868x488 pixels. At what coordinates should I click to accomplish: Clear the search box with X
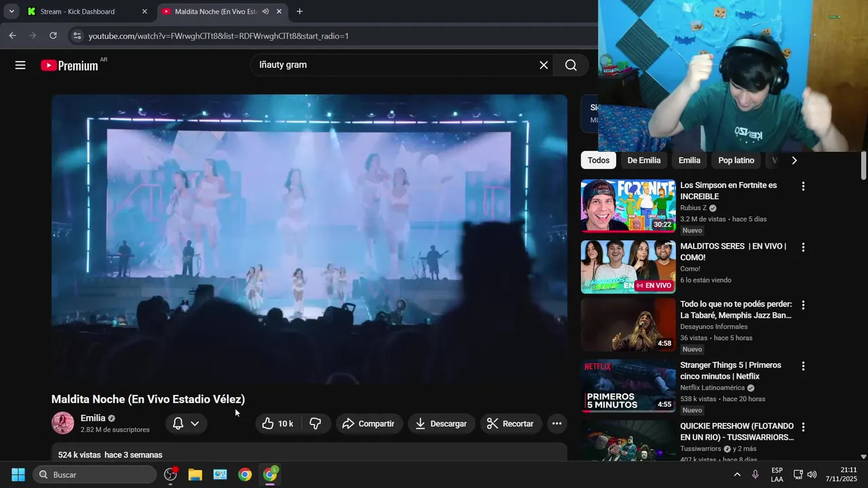[544, 65]
